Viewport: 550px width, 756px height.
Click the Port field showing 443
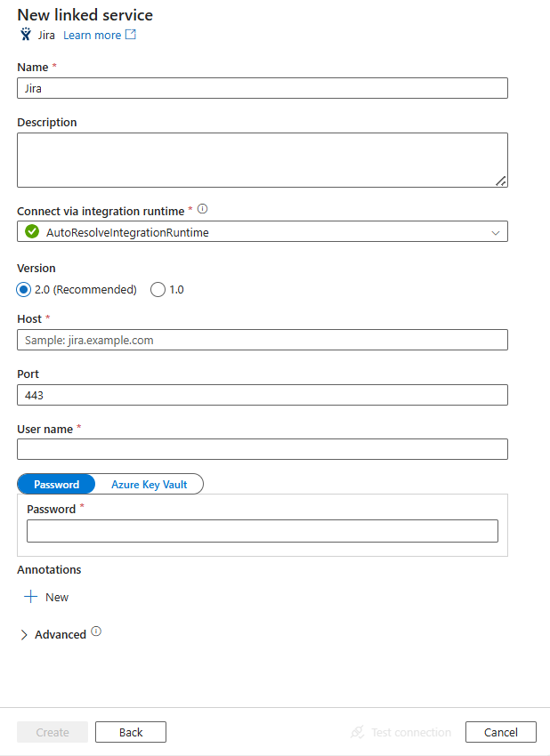click(x=262, y=395)
